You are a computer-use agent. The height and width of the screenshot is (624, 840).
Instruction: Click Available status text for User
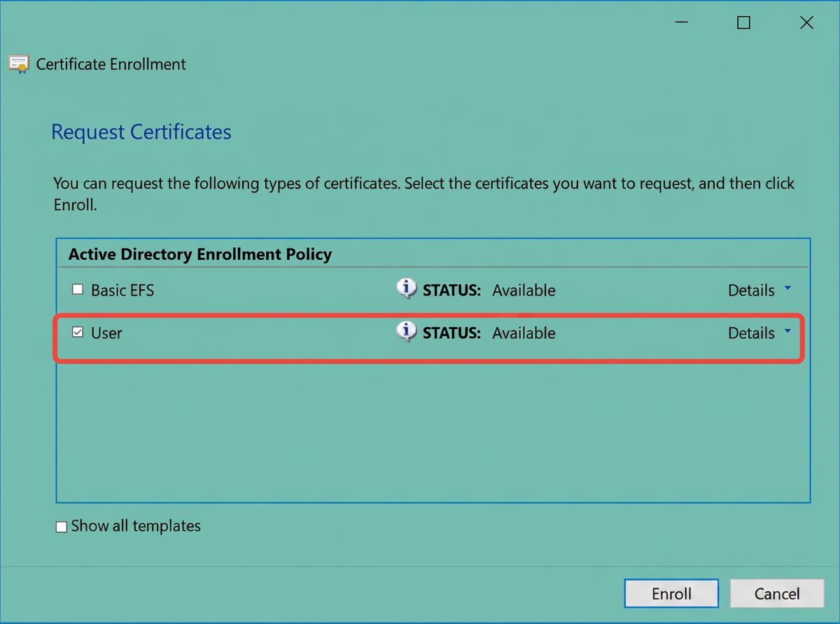[x=524, y=333]
